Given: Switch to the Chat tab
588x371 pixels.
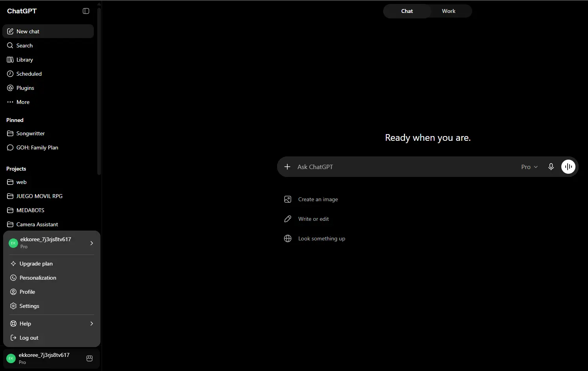Looking at the screenshot, I should click(x=407, y=11).
